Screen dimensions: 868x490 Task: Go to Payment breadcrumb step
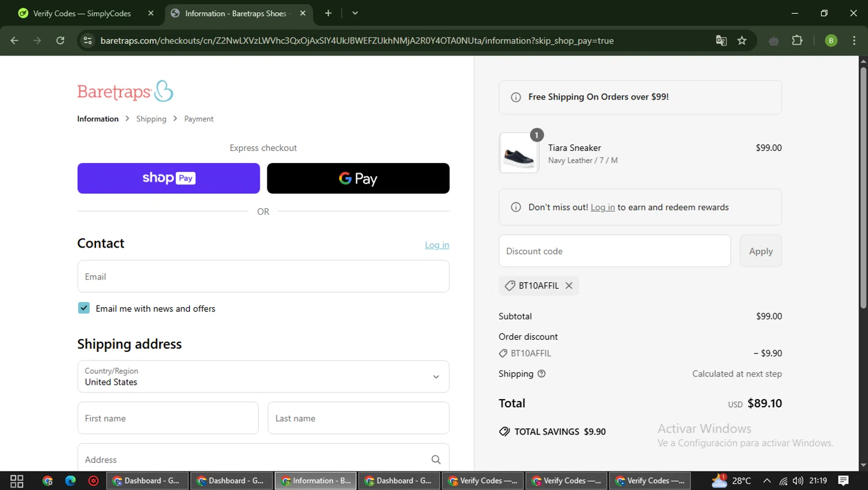[x=198, y=119]
